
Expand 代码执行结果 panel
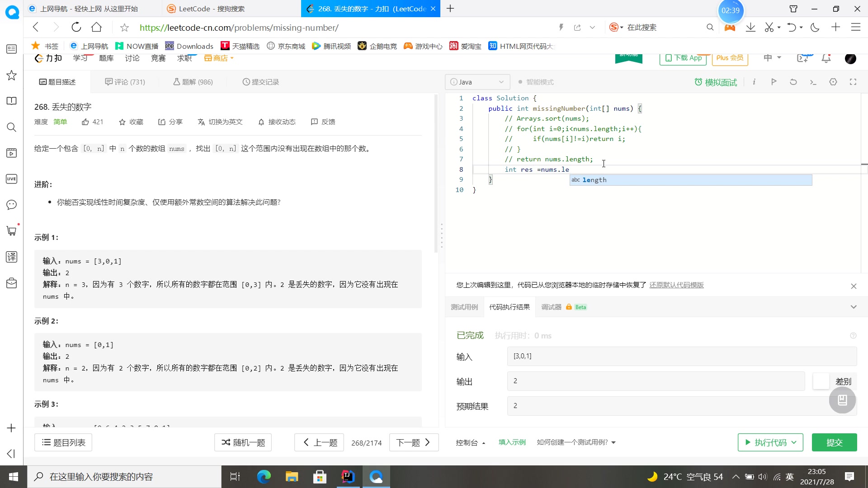(x=855, y=307)
